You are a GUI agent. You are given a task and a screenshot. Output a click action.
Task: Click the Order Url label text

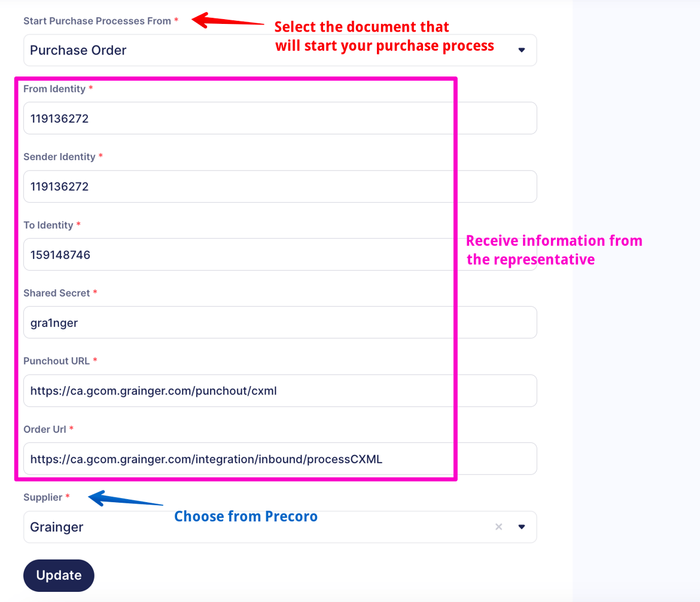tap(45, 429)
